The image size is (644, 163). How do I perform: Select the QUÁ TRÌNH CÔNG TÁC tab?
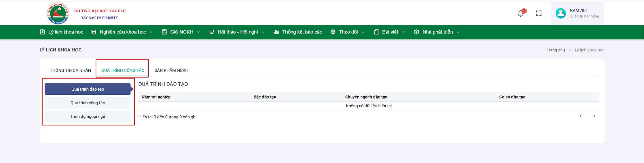click(123, 70)
